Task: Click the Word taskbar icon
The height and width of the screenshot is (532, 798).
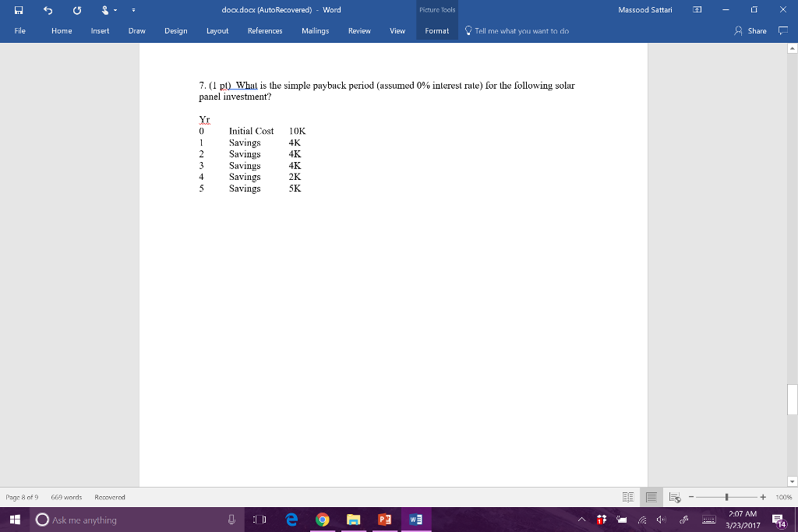Action: (415, 520)
